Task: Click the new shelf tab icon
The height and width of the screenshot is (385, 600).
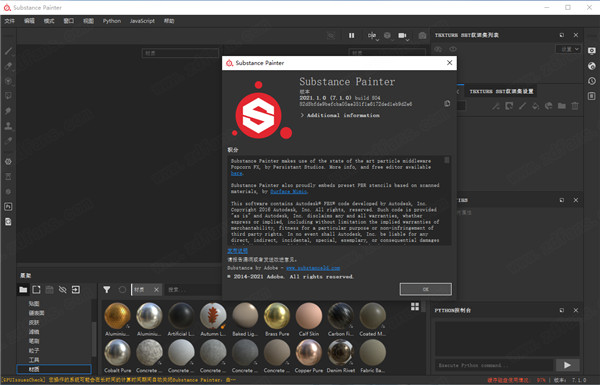Action: click(x=36, y=290)
